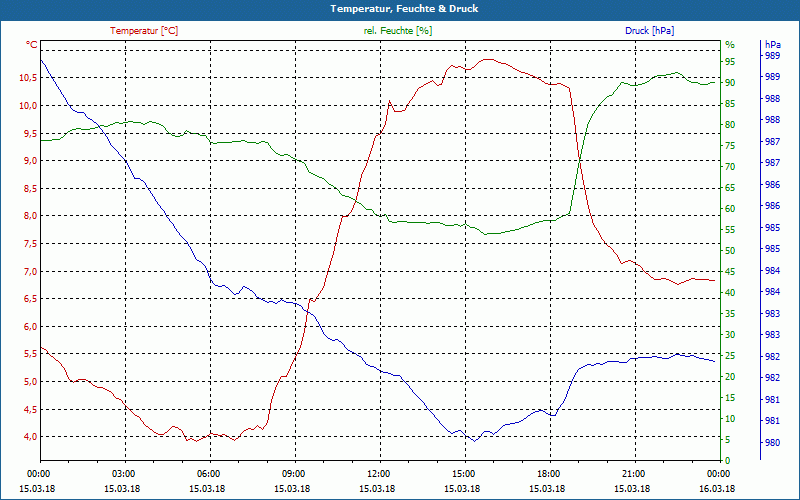Select the red "Temperatur [°C]" legend label
Screen dimensions: 800x500
point(144,31)
